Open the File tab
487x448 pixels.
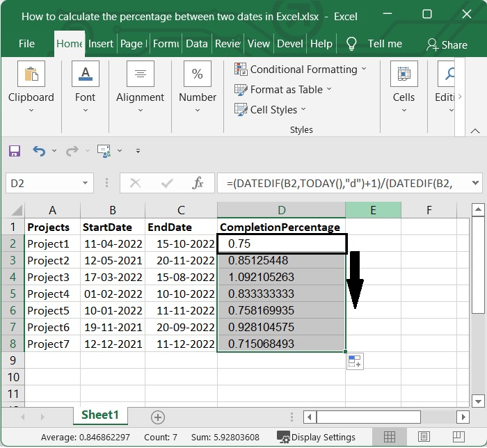26,44
